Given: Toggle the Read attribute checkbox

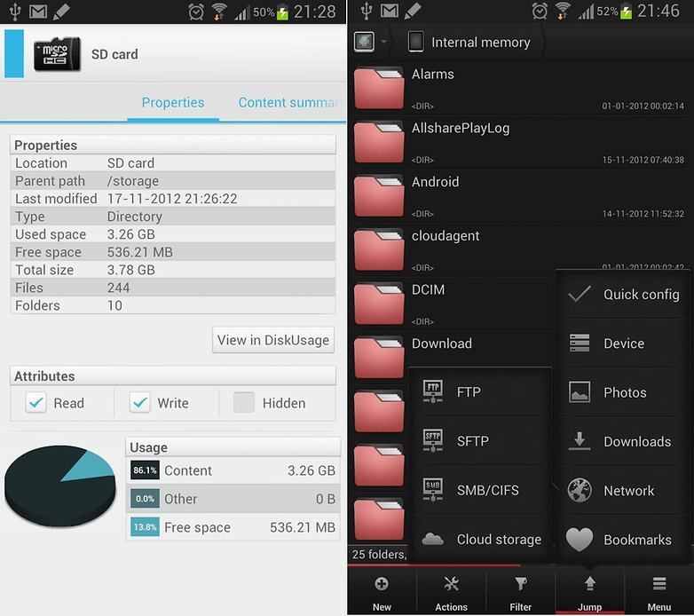Looking at the screenshot, I should [x=35, y=402].
